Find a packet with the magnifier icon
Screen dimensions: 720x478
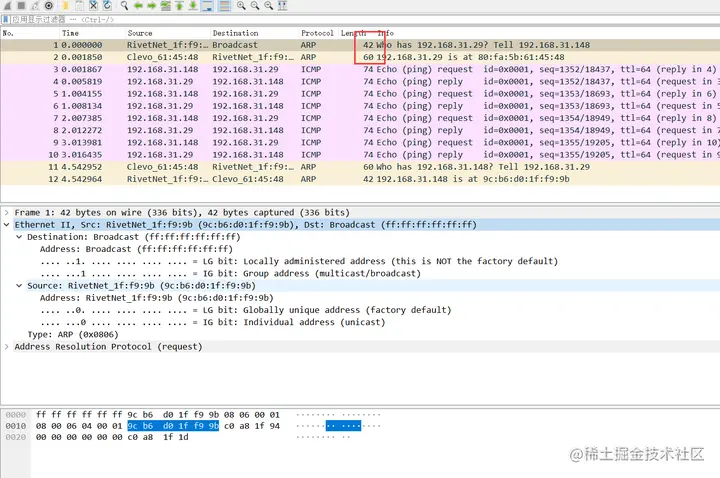point(124,6)
